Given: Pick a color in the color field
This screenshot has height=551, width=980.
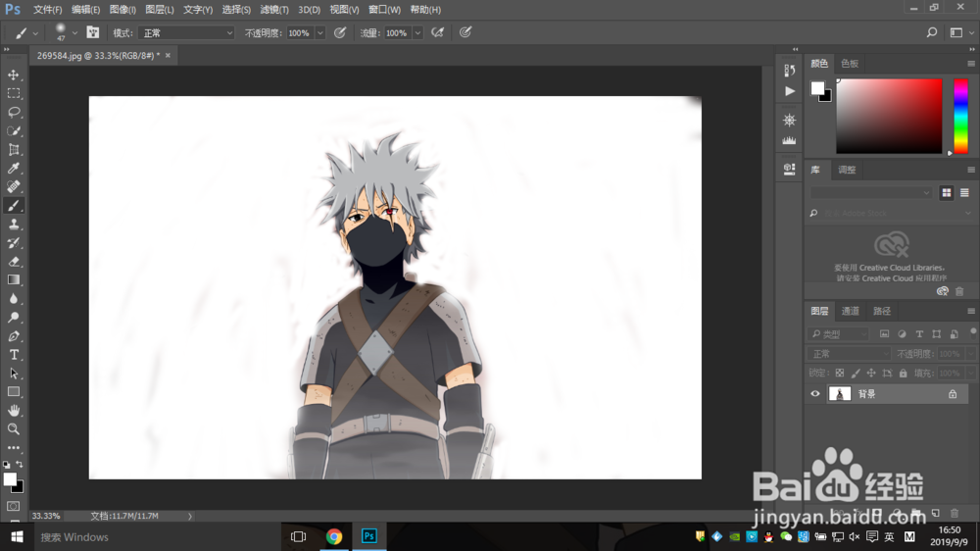Looking at the screenshot, I should [x=889, y=117].
